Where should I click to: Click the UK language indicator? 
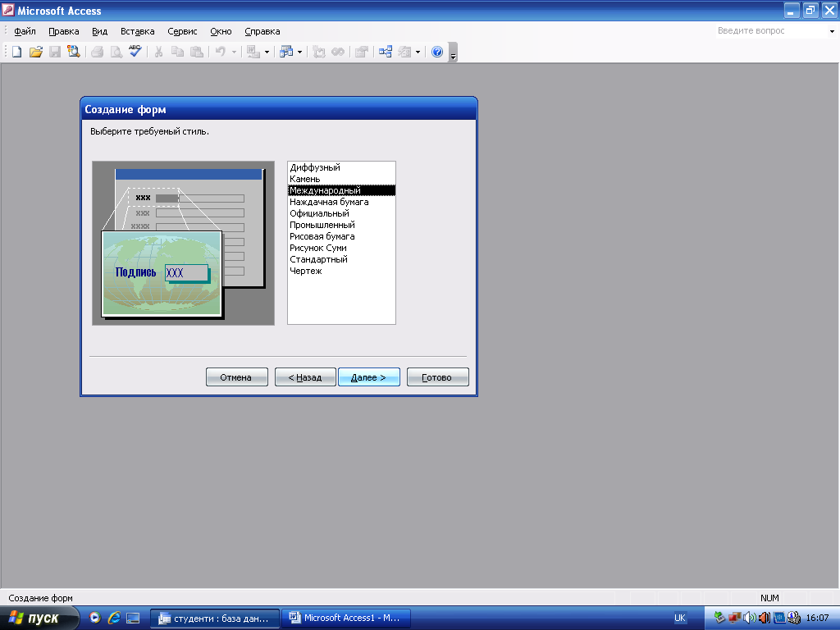pyautogui.click(x=679, y=619)
